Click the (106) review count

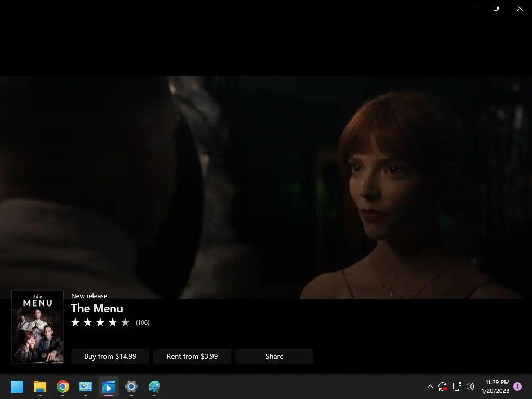click(x=142, y=323)
